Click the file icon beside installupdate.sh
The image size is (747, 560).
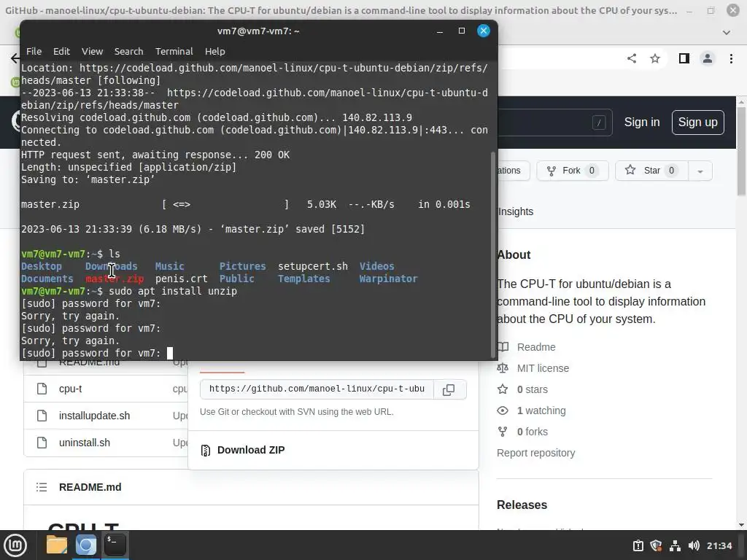click(42, 416)
